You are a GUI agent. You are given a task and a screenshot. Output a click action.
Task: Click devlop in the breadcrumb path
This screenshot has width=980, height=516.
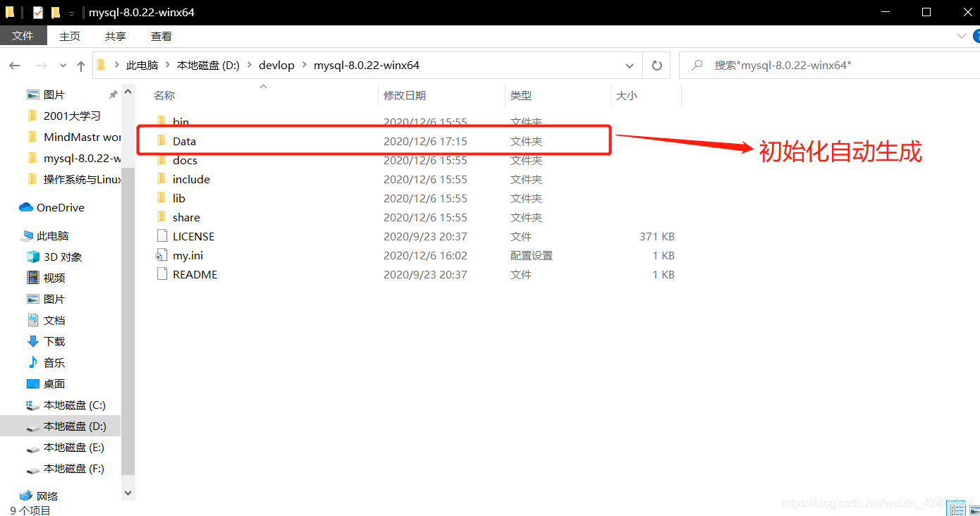click(x=276, y=65)
